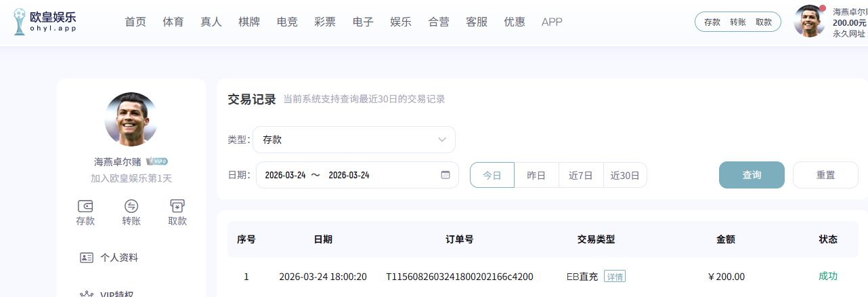Click the 金额 column header
The width and height of the screenshot is (868, 297).
tap(726, 239)
